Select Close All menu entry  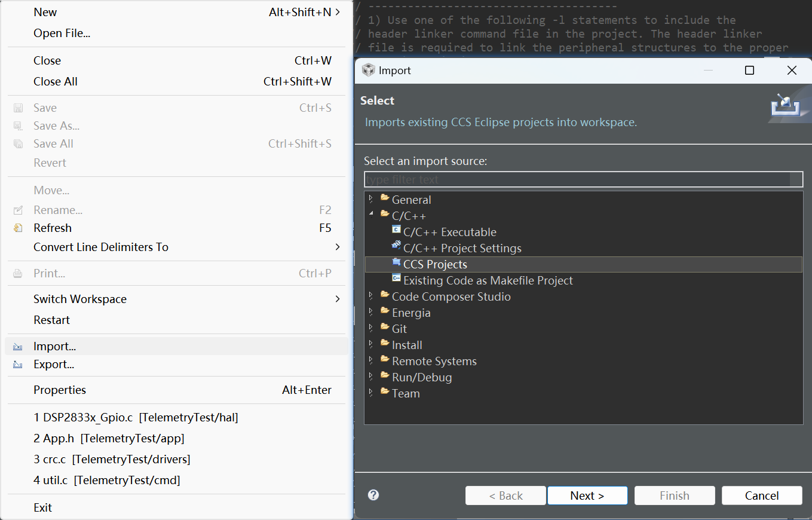176,81
